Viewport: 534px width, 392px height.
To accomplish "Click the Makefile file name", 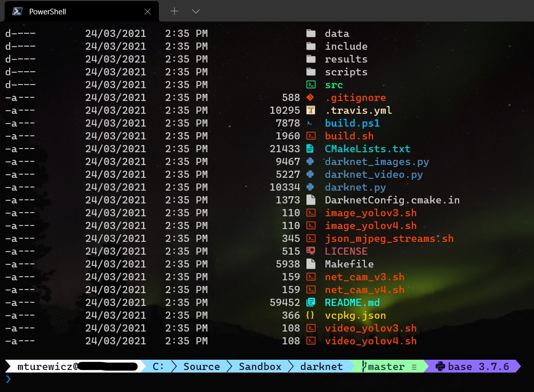I will 349,264.
